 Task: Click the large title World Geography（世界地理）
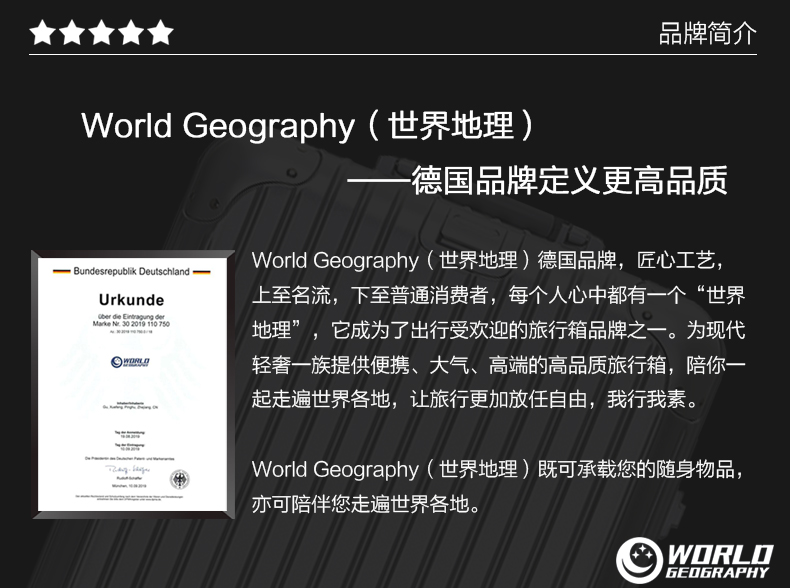307,125
